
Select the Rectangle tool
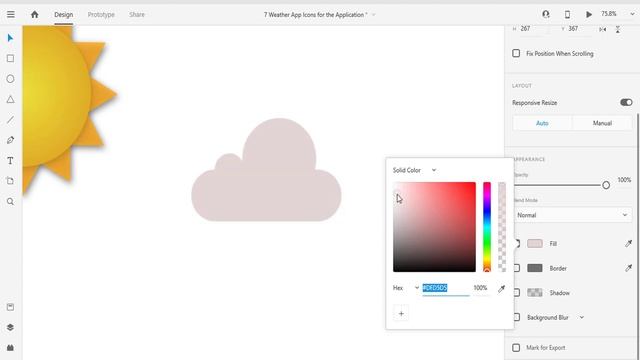point(10,58)
